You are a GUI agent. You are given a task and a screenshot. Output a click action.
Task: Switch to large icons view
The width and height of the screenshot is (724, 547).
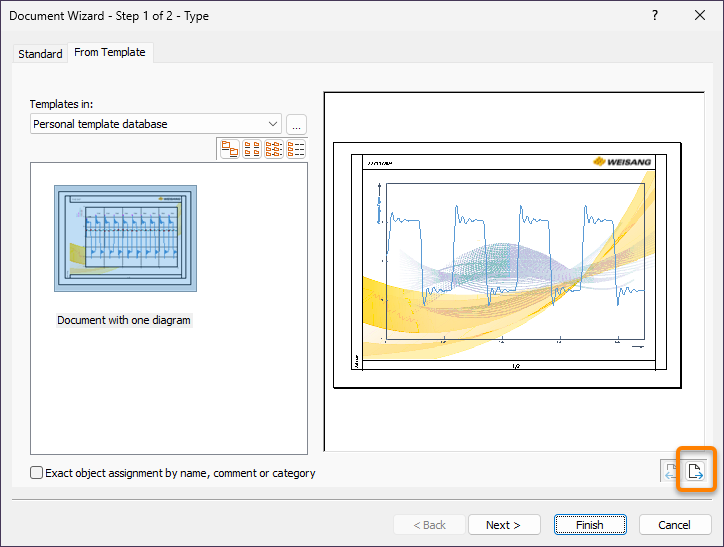click(230, 149)
